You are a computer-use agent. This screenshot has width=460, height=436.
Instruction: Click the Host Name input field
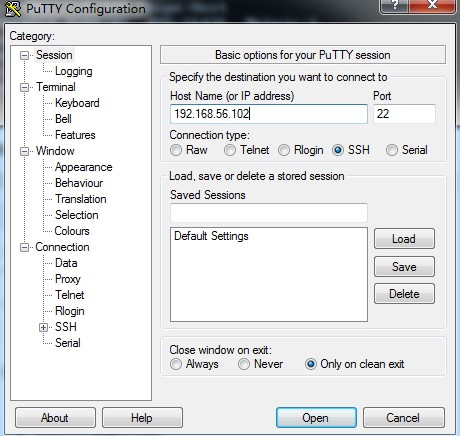[269, 114]
